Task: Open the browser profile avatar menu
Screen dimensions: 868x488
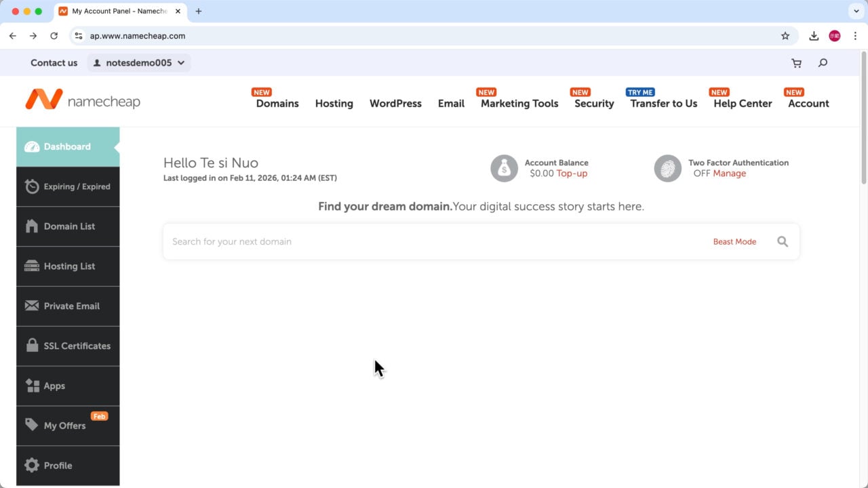Action: pyautogui.click(x=835, y=35)
